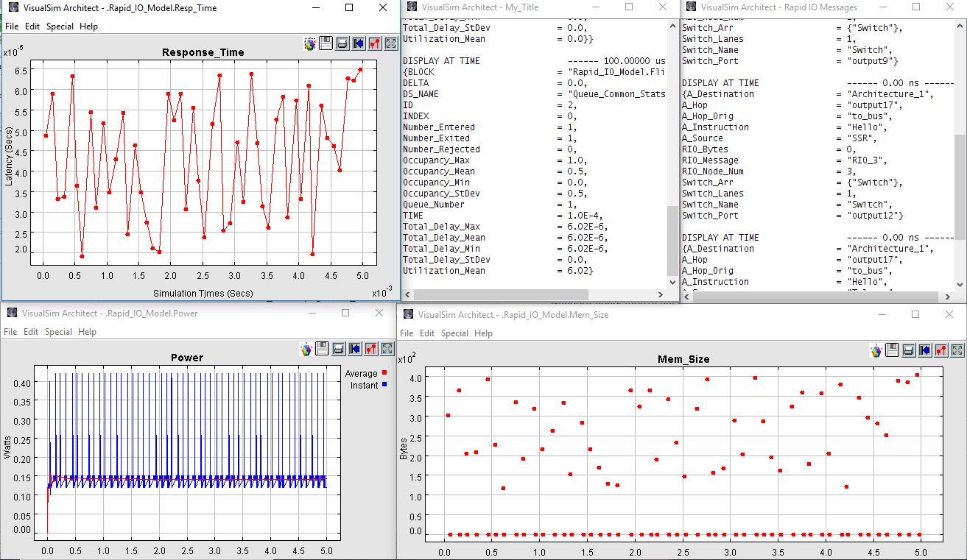
Task: Click right arrow of Rapid IO Messages horizontal scrollbar
Action: click(947, 296)
